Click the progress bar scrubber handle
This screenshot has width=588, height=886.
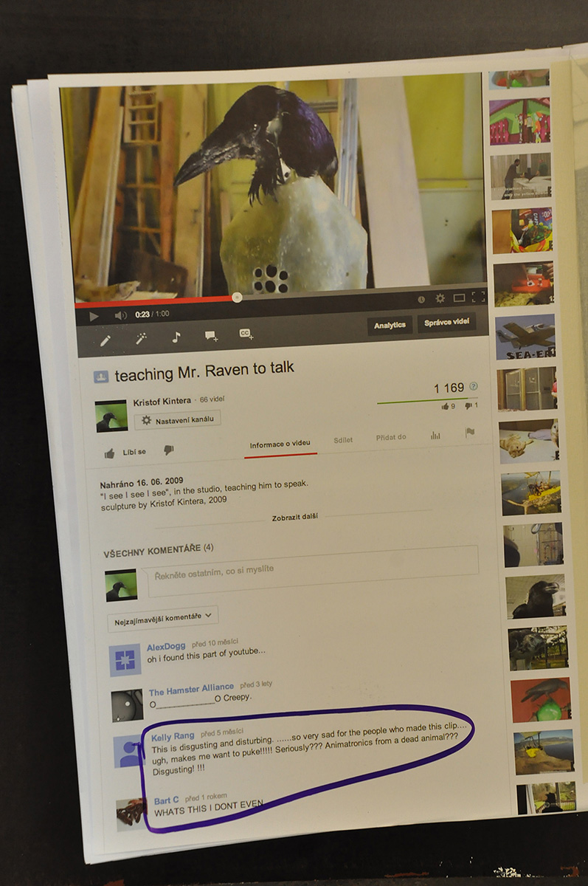click(237, 298)
